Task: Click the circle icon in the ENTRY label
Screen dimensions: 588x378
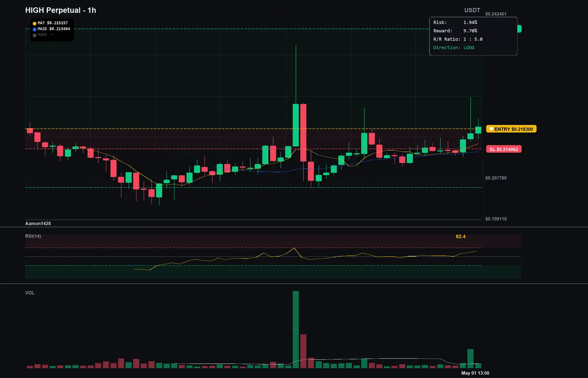Action: coord(491,129)
